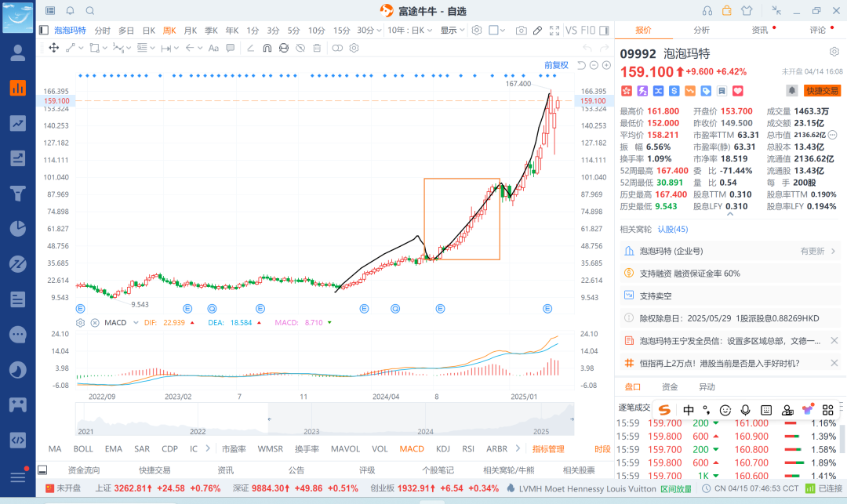Screen dimensions: 847x504
Task: Select the Aa text annotation tool
Action: click(213, 48)
